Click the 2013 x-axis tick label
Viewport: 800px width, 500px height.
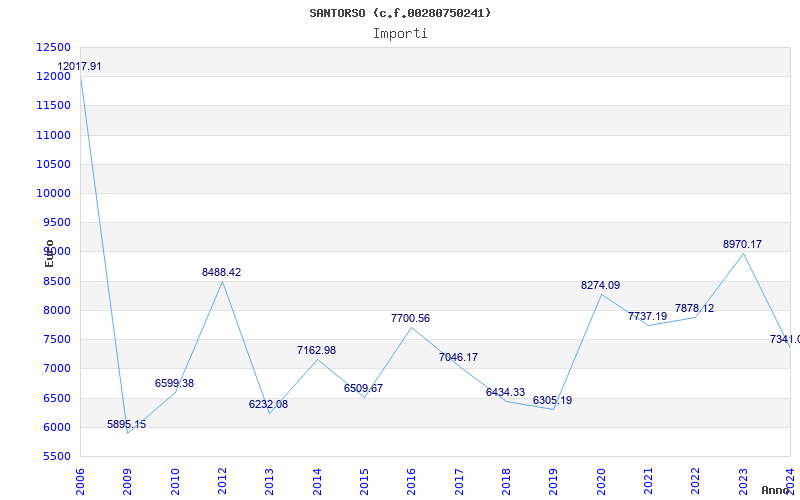pos(269,482)
